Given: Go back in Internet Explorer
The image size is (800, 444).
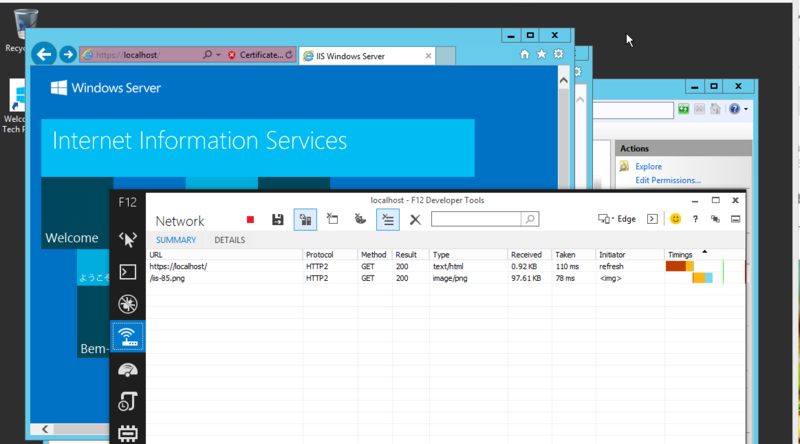Looking at the screenshot, I should (44, 54).
